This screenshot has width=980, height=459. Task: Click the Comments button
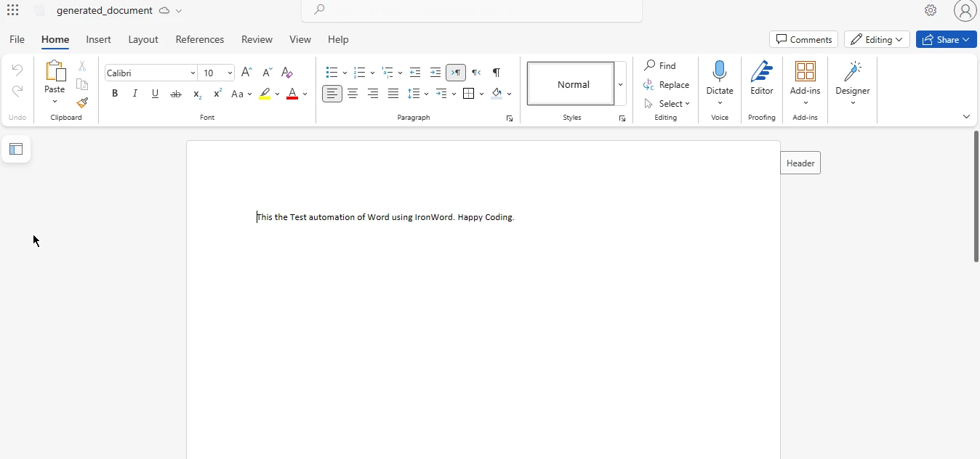pos(803,39)
